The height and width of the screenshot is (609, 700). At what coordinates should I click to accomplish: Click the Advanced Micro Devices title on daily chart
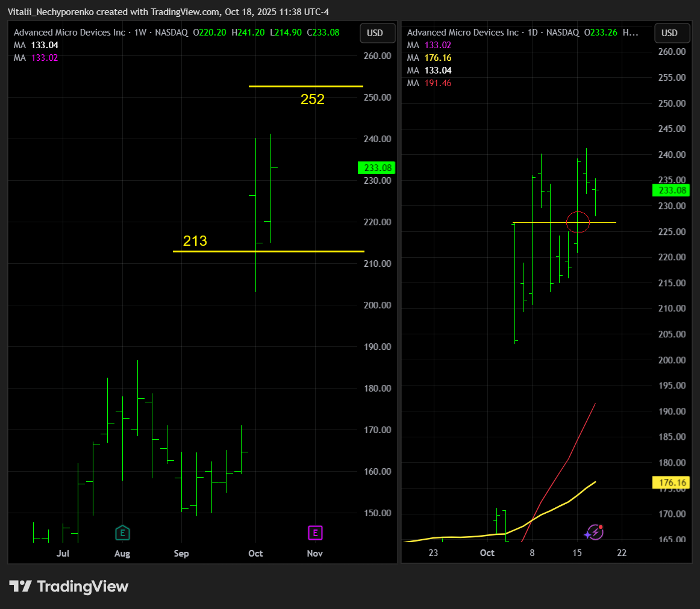point(463,33)
